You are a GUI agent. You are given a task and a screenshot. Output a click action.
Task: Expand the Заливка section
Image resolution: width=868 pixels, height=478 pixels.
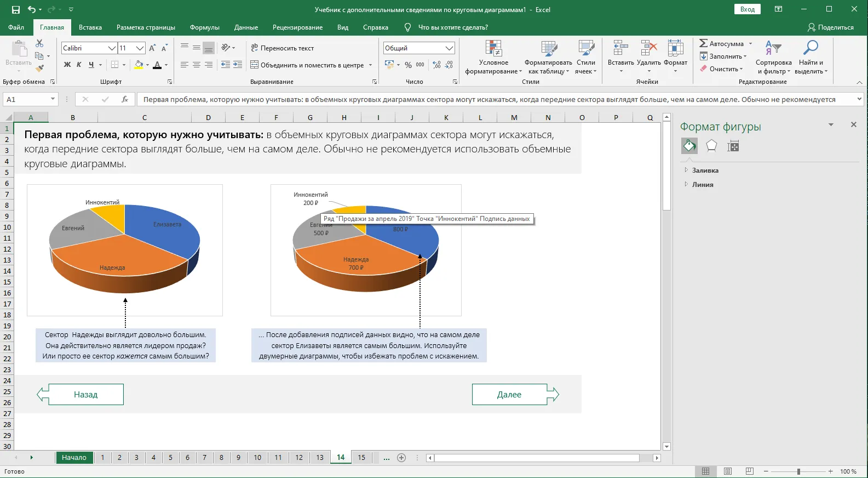tap(705, 170)
